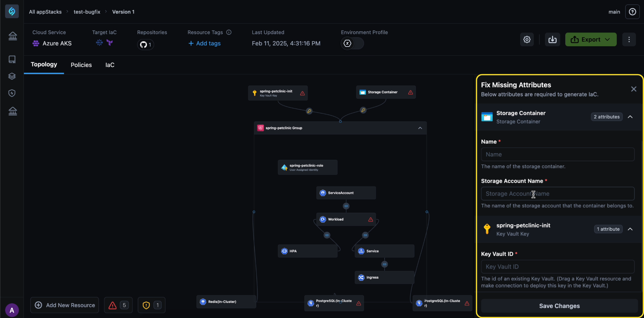This screenshot has height=318, width=644.
Task: Open the Export dropdown button
Action: coord(591,40)
